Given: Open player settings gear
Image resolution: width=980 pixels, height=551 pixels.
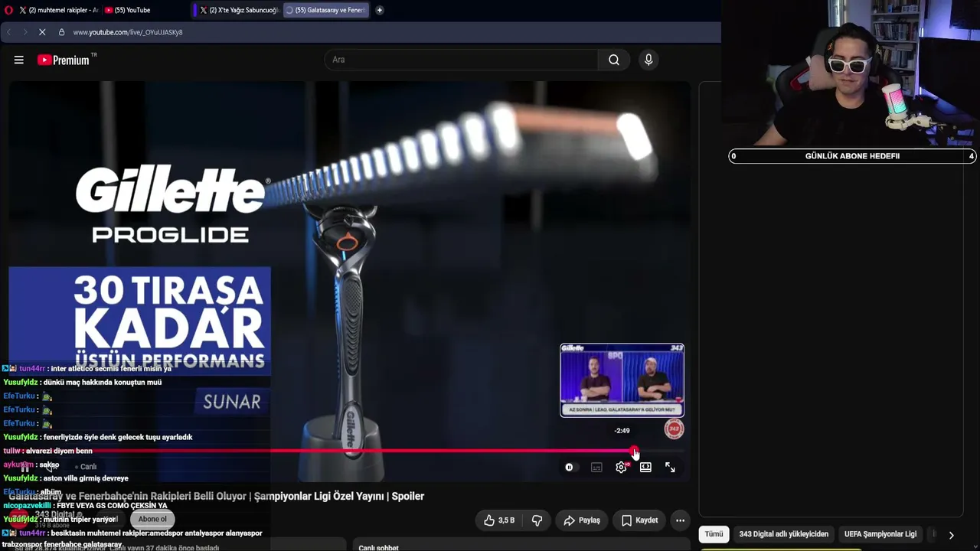Looking at the screenshot, I should tap(622, 467).
